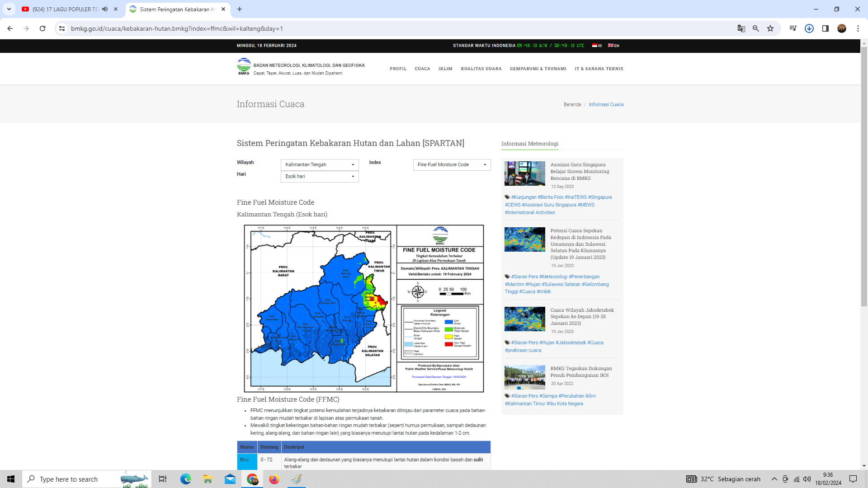Open the Mail app from the taskbar
Screen dimensions: 868x488
point(230,479)
